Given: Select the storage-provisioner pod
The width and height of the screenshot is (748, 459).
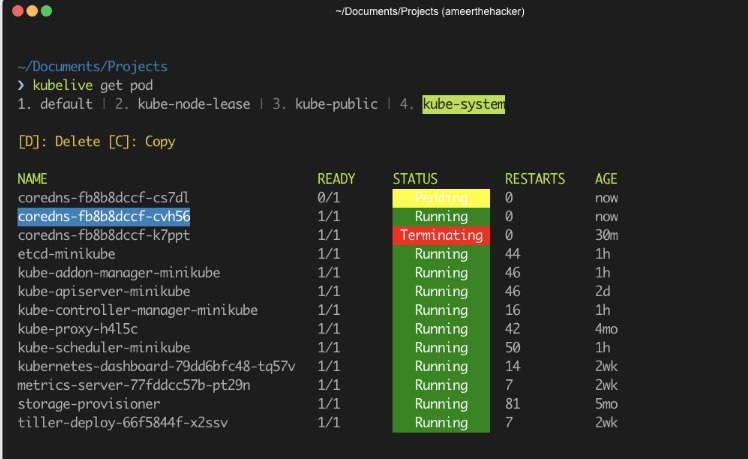Looking at the screenshot, I should click(89, 404).
